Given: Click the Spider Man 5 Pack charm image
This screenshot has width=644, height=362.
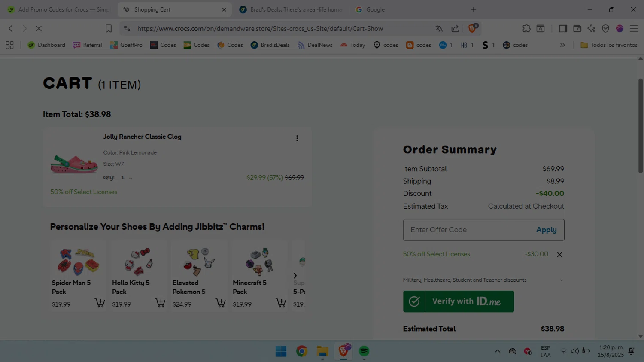Looking at the screenshot, I should click(x=78, y=261).
